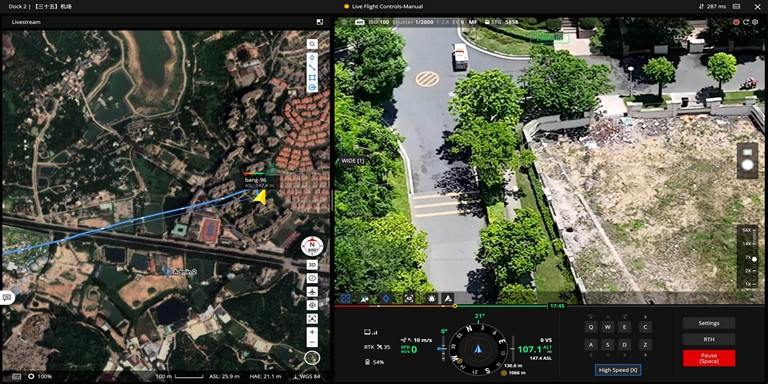
Task: Reset map orientation with north compass
Action: click(312, 246)
